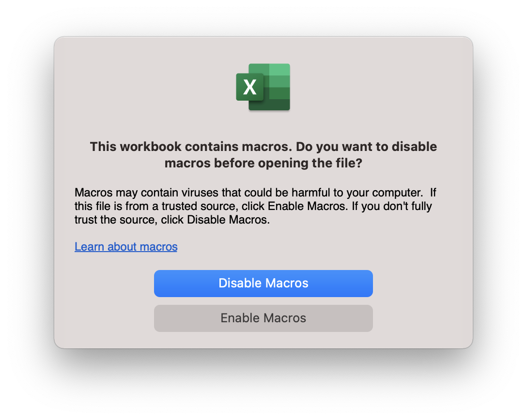The height and width of the screenshot is (420, 527).
Task: Open the file with macros disabled
Action: pyautogui.click(x=263, y=284)
